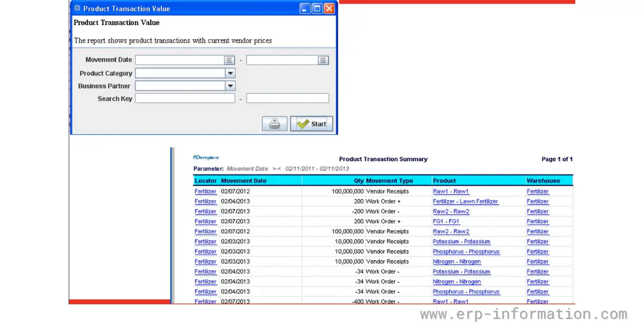Open calendar picker for Movement Date end
This screenshot has width=644, height=322.
323,60
